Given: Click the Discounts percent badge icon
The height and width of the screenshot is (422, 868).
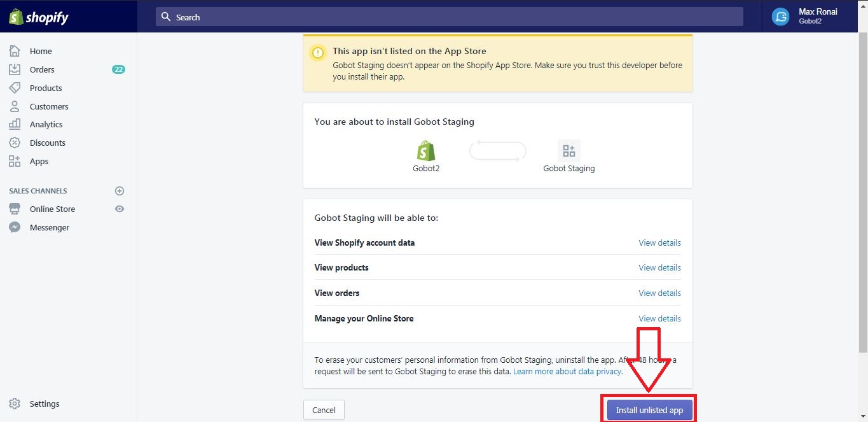Looking at the screenshot, I should tap(15, 143).
